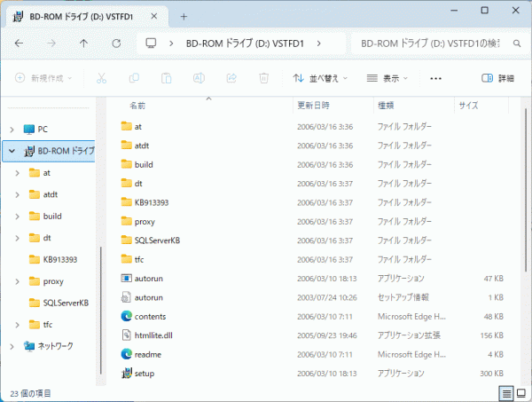Go back with the left arrow
The height and width of the screenshot is (402, 532).
coord(19,43)
